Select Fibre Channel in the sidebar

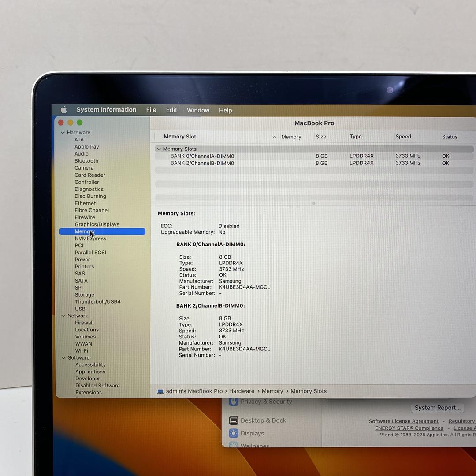(x=92, y=210)
